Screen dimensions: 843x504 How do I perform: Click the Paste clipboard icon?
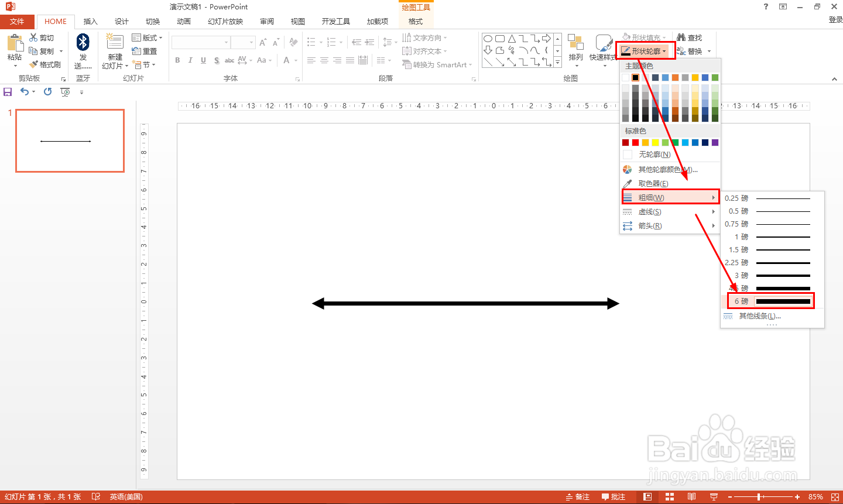point(15,43)
